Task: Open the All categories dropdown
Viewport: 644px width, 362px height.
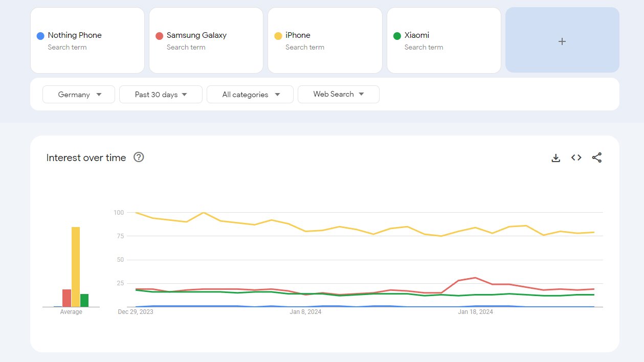Action: click(250, 95)
